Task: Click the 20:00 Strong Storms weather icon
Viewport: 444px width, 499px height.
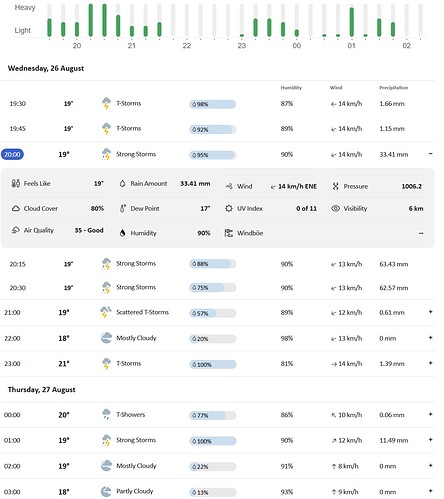Action: tap(106, 154)
